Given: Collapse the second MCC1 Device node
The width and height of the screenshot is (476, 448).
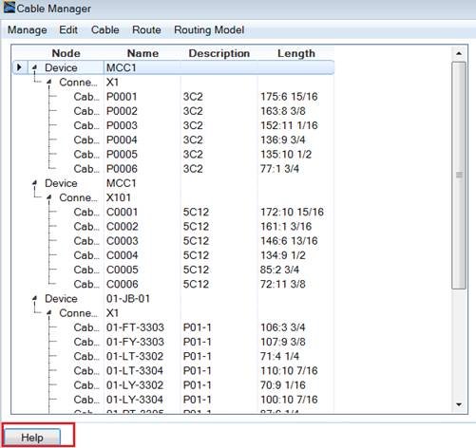Looking at the screenshot, I should 35,183.
